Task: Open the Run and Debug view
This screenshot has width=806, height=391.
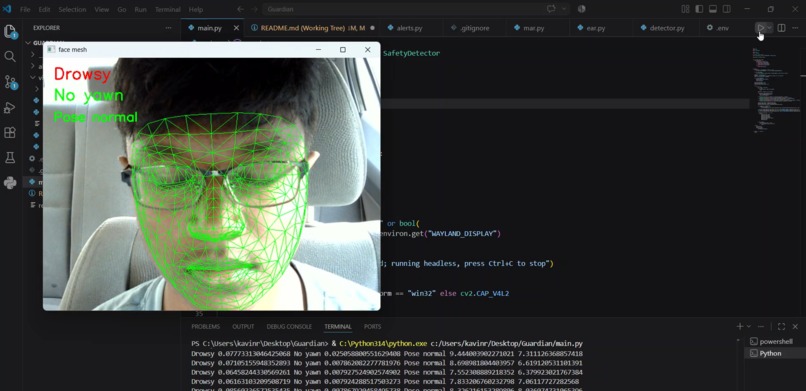Action: [10, 107]
